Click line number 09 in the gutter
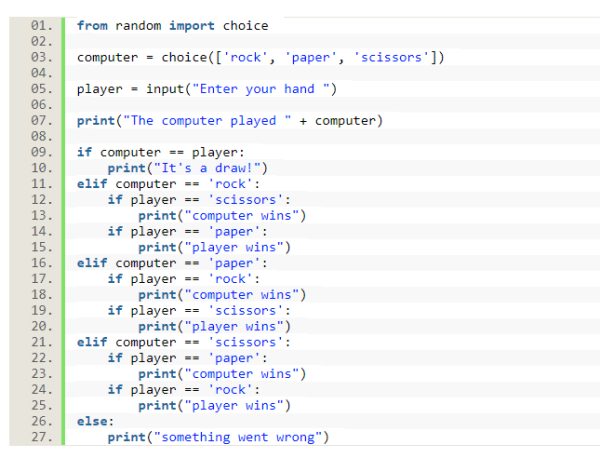The width and height of the screenshot is (600, 458). tap(40, 152)
